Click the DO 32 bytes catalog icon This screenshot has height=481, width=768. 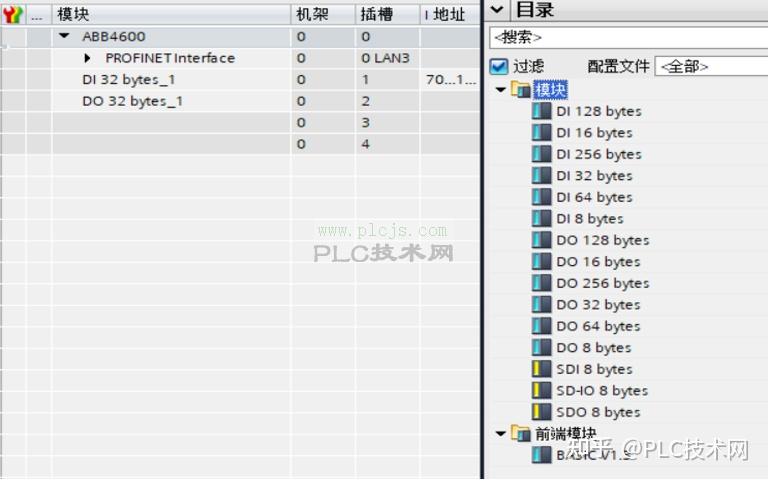[x=541, y=305]
